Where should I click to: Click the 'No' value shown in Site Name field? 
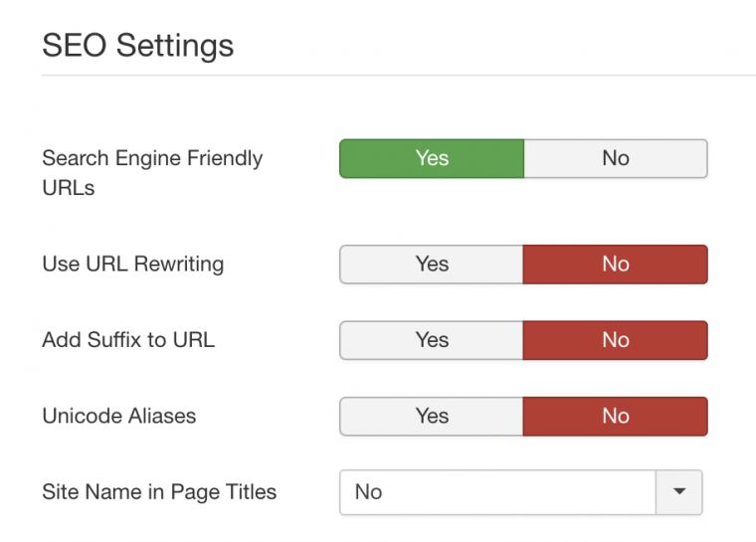point(369,492)
